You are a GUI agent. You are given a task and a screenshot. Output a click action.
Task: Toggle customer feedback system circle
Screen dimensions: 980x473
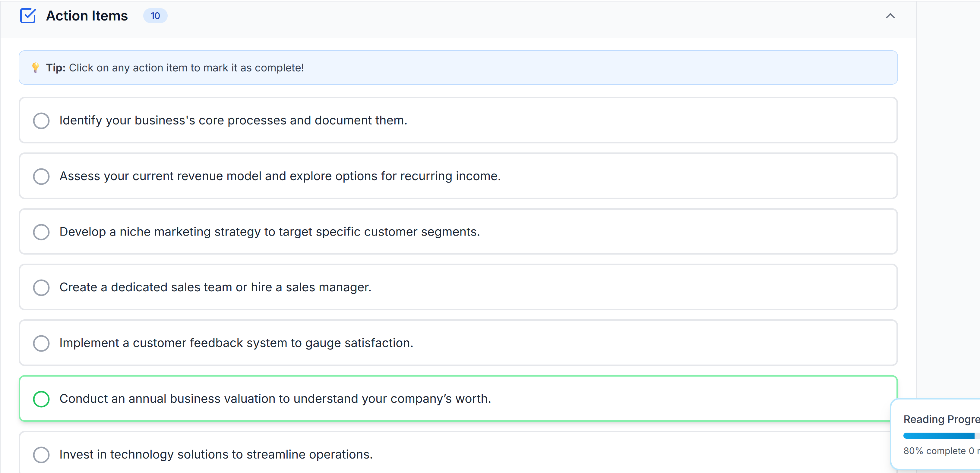coord(41,343)
